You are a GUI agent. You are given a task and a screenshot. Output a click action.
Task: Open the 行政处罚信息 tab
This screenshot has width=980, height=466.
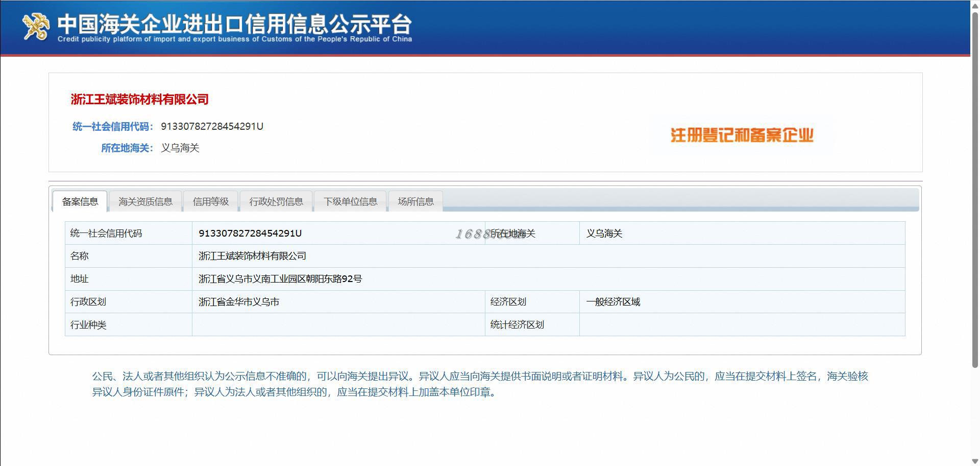(276, 201)
